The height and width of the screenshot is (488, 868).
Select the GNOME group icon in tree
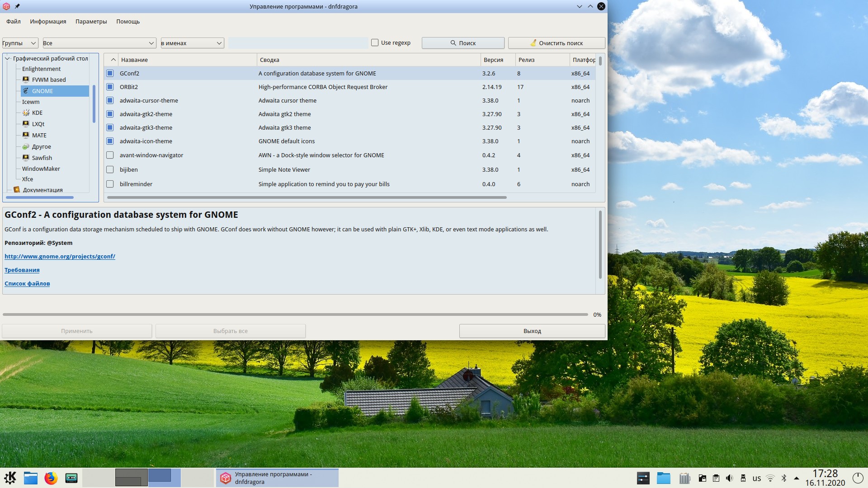[26, 91]
